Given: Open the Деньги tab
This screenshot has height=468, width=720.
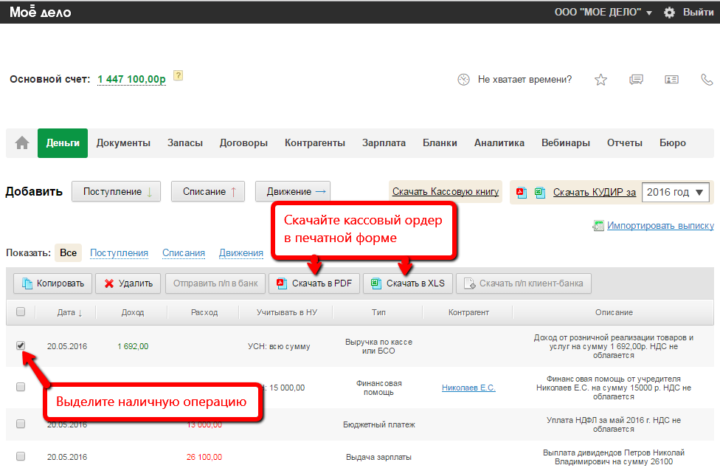Looking at the screenshot, I should coord(62,143).
